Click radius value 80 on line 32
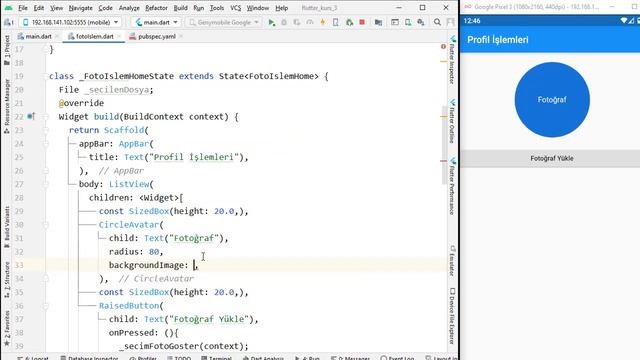Image resolution: width=640 pixels, height=360 pixels. coord(154,252)
